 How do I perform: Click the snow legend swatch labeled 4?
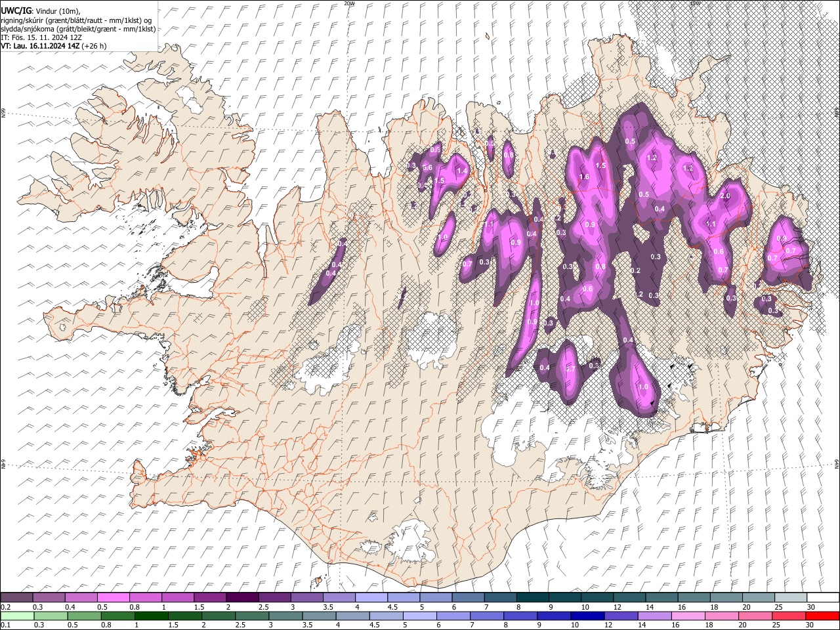[x=371, y=597]
